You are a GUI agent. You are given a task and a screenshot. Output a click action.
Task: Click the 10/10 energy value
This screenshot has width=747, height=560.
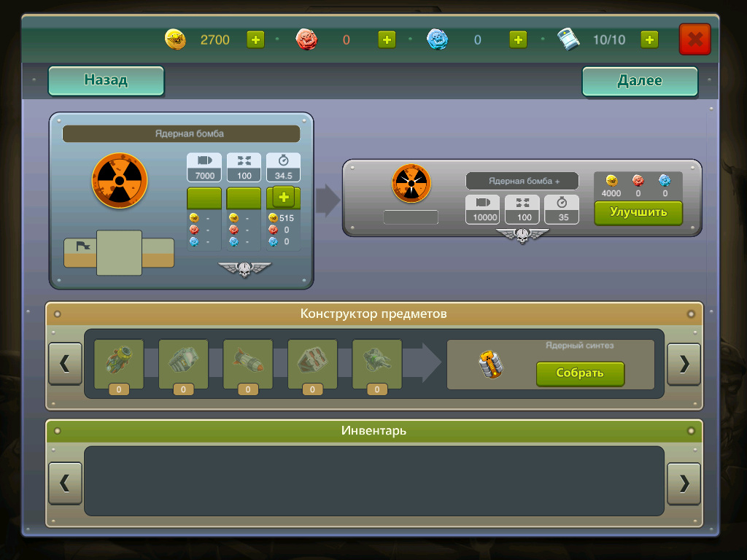click(x=609, y=40)
